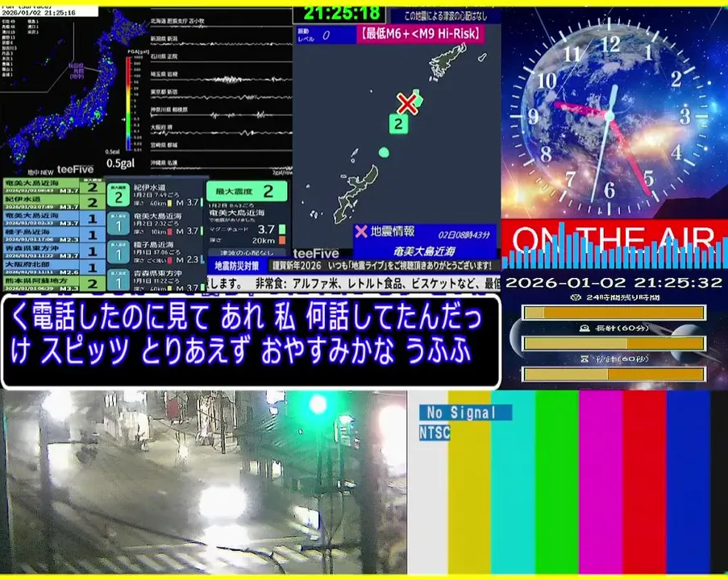Screen dimensions: 728x580
Task: Click the 最大震度 2 green banner
Action: [x=247, y=191]
